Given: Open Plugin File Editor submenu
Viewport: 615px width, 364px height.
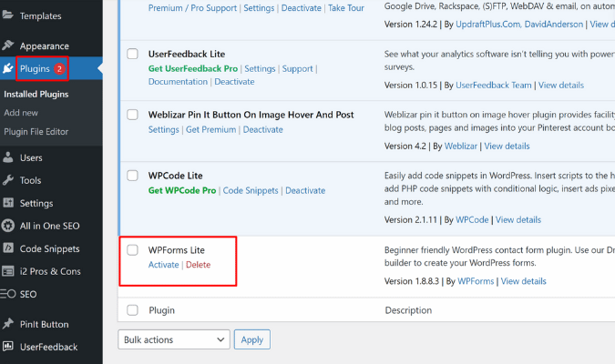Looking at the screenshot, I should tap(36, 132).
